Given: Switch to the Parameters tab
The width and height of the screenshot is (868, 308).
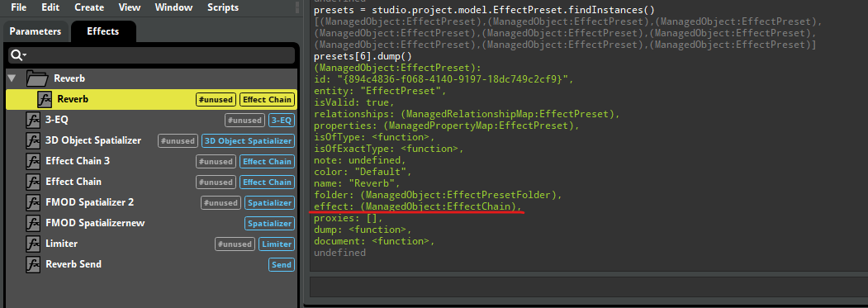Looking at the screenshot, I should click(36, 31).
